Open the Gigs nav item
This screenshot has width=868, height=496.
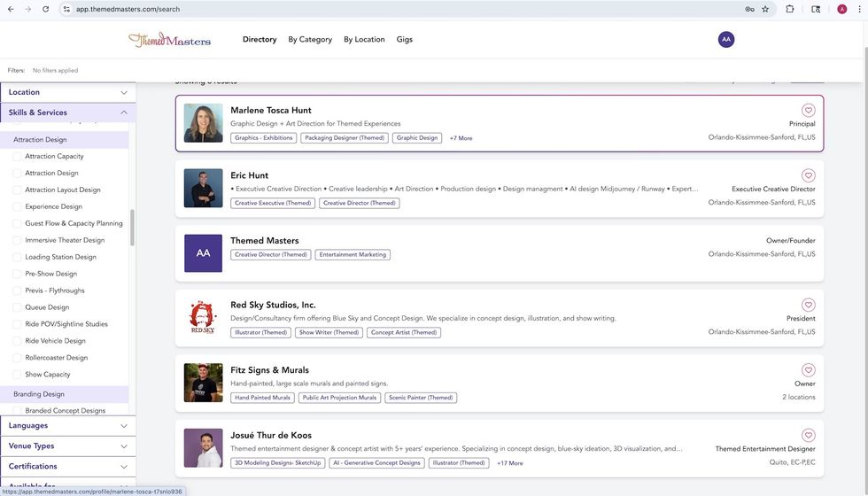click(x=405, y=39)
